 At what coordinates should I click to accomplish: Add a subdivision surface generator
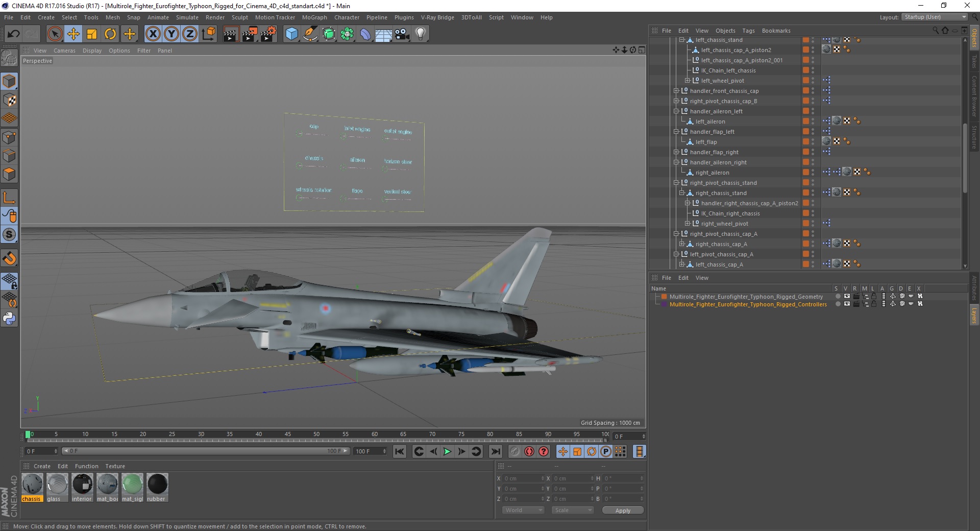click(329, 34)
